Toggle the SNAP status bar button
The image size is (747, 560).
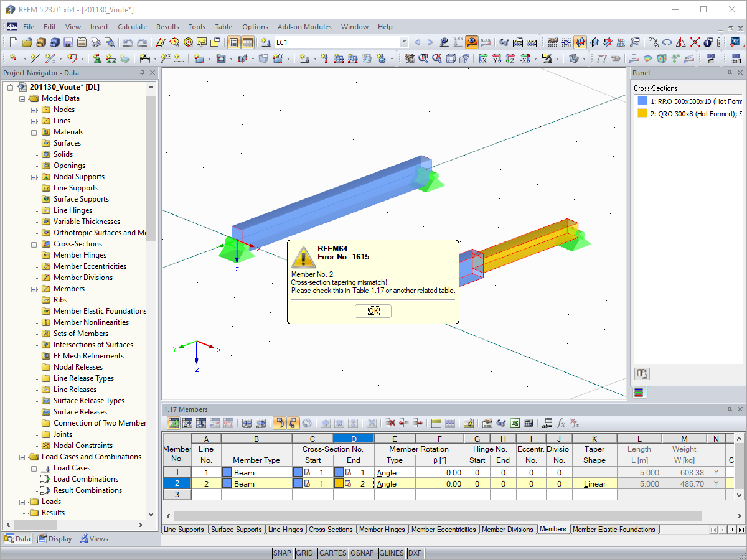pyautogui.click(x=282, y=553)
